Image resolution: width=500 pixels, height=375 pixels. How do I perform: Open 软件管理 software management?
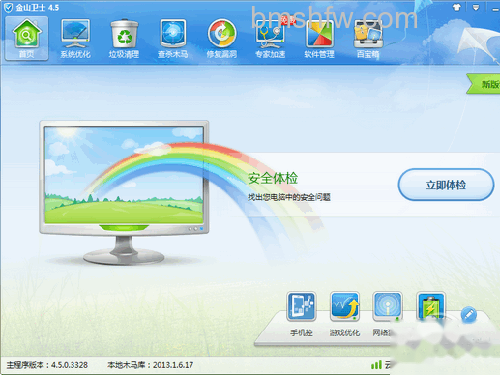pyautogui.click(x=319, y=38)
